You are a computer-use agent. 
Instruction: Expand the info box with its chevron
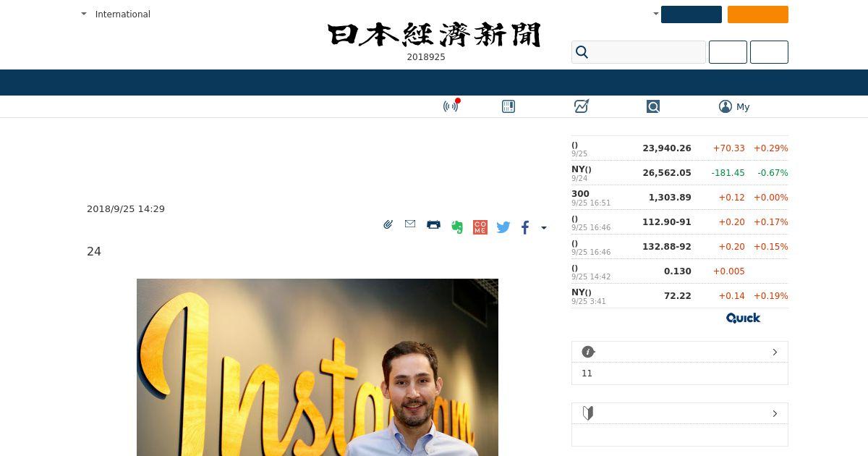point(775,352)
